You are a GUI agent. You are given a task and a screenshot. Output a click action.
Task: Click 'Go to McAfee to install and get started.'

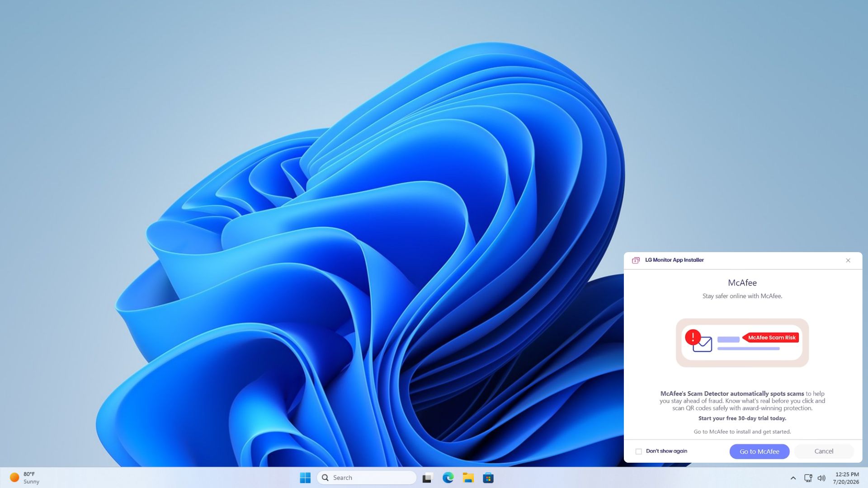click(742, 432)
